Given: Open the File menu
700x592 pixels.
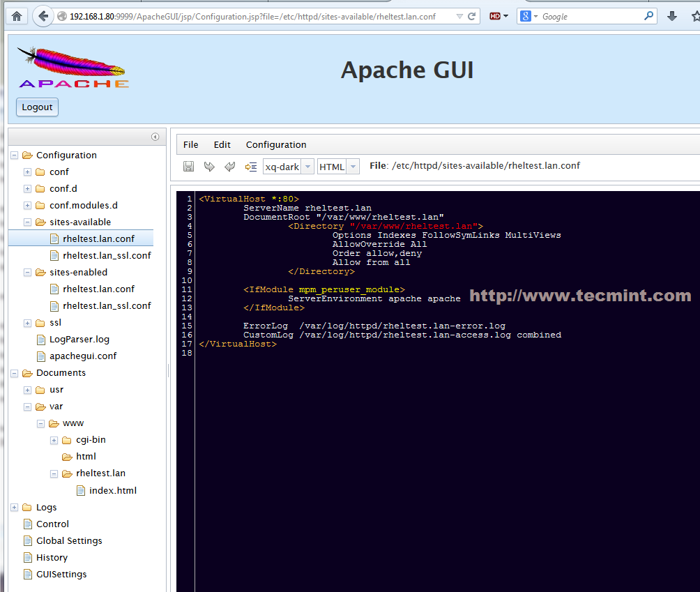Looking at the screenshot, I should click(x=190, y=145).
